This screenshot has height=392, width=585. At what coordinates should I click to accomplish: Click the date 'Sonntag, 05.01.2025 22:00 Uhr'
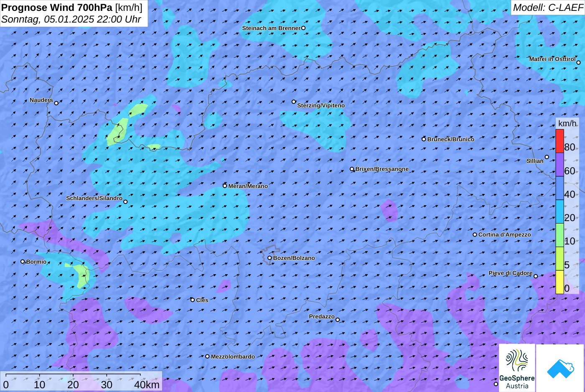[x=71, y=19]
